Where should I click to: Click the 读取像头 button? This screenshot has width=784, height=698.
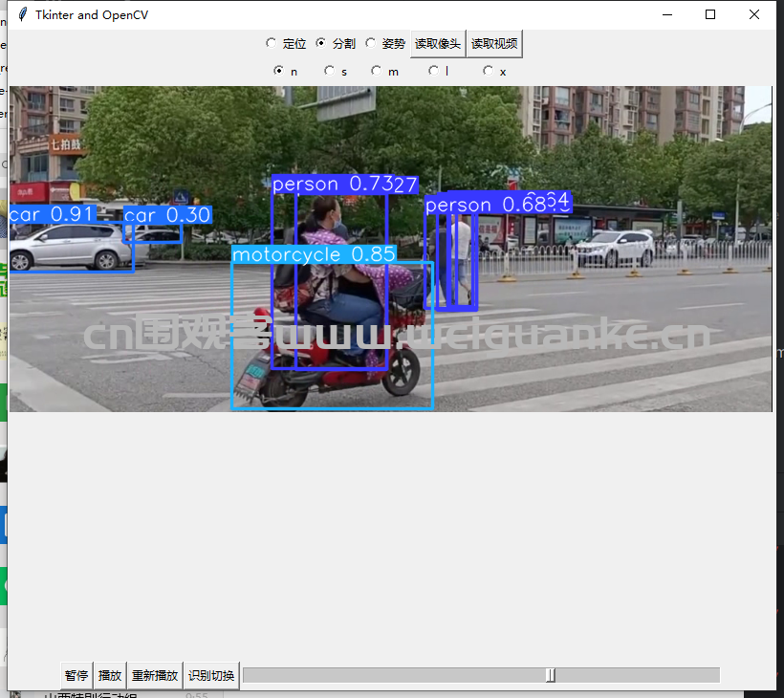point(438,44)
